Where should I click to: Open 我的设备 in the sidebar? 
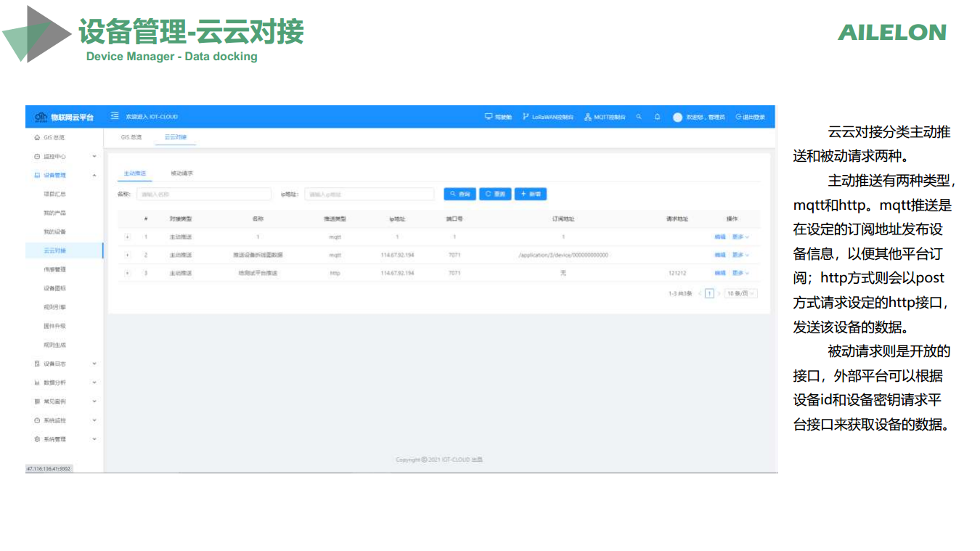click(x=54, y=232)
